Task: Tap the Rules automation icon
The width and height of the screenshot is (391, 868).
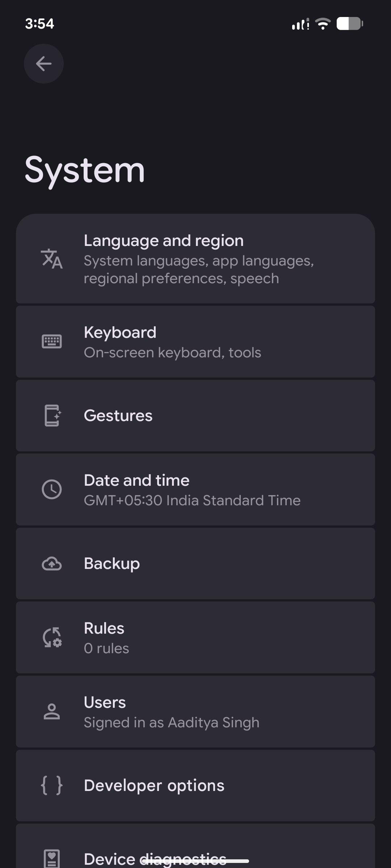Action: pos(52,637)
